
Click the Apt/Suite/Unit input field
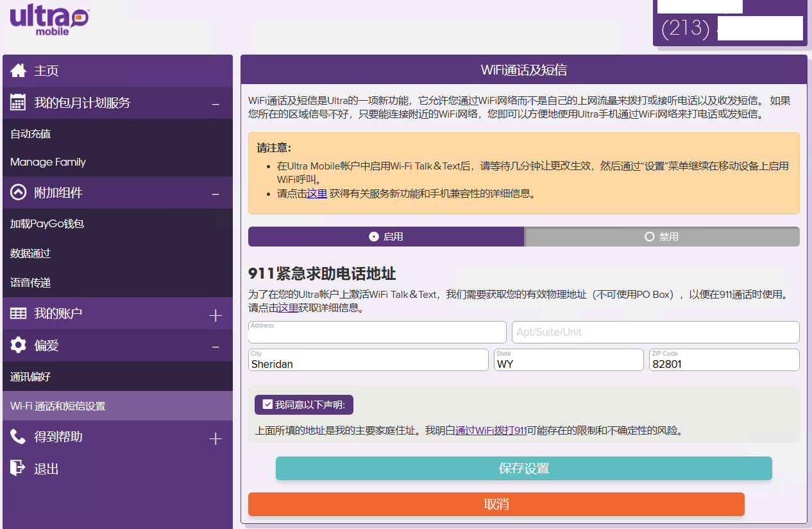tap(655, 333)
